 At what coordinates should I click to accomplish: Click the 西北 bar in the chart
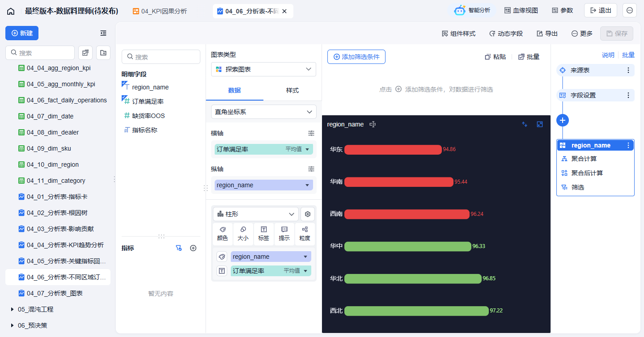coord(416,311)
